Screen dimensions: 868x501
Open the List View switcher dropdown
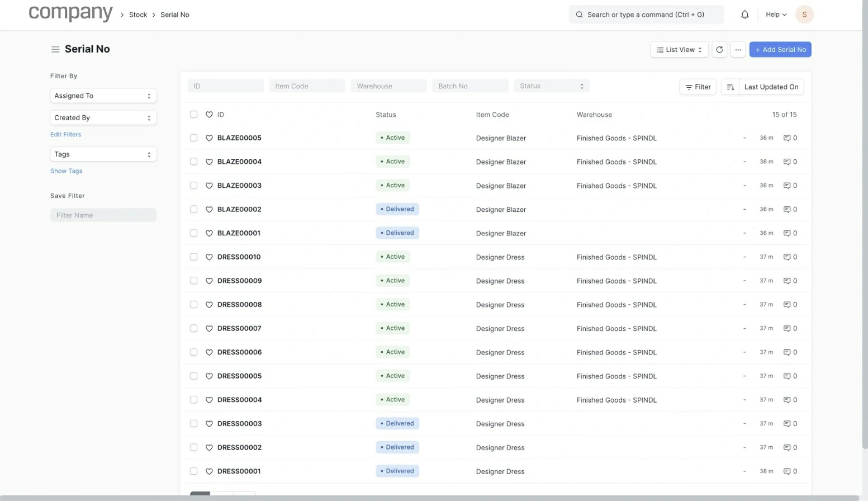tap(679, 50)
